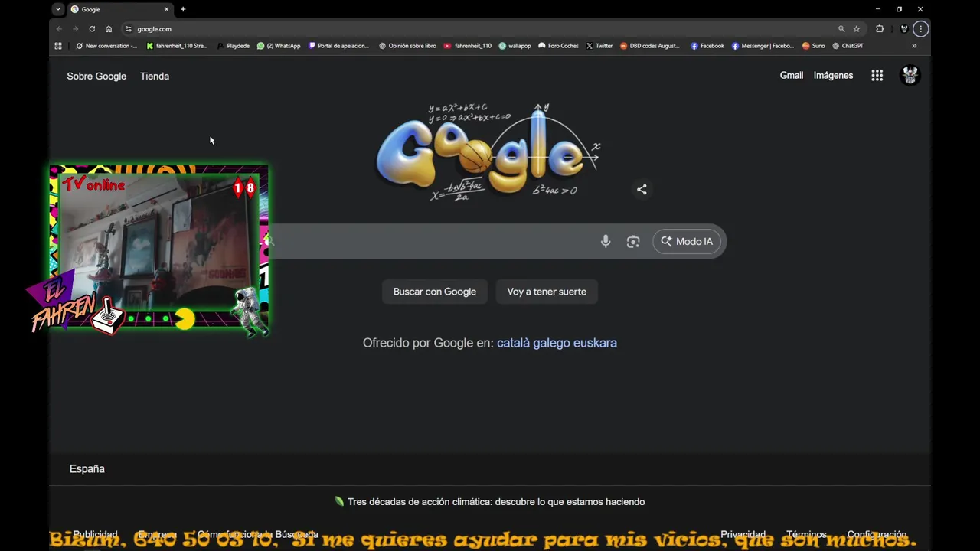Image resolution: width=980 pixels, height=551 pixels.
Task: Open the fahrenheit_110 Stre... Kick bookmark
Action: click(177, 46)
